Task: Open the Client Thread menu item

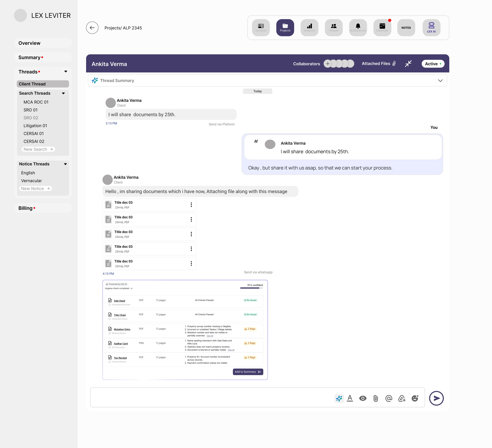Action: point(32,84)
